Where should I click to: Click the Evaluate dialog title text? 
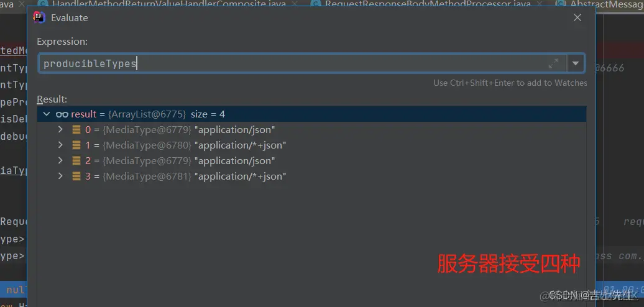point(70,17)
